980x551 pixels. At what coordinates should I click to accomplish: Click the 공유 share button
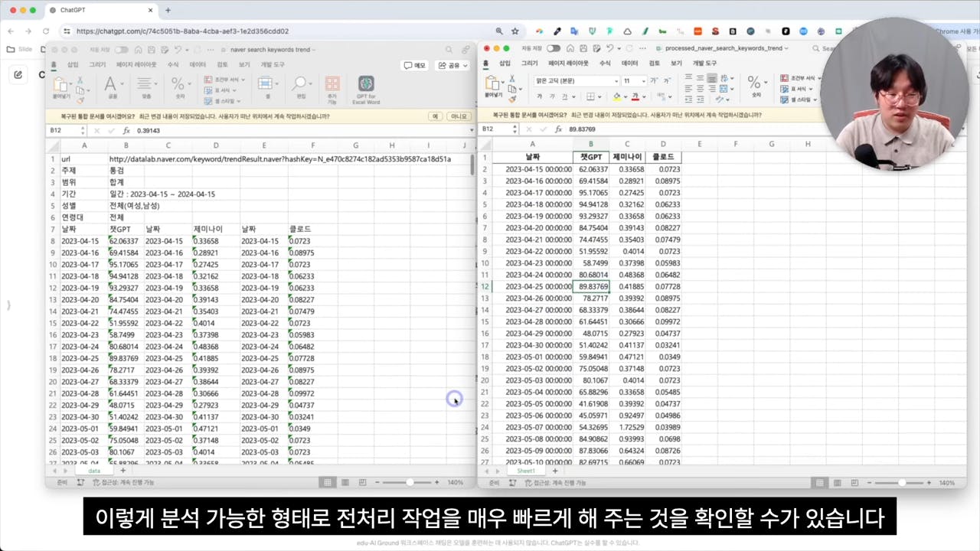click(x=452, y=66)
